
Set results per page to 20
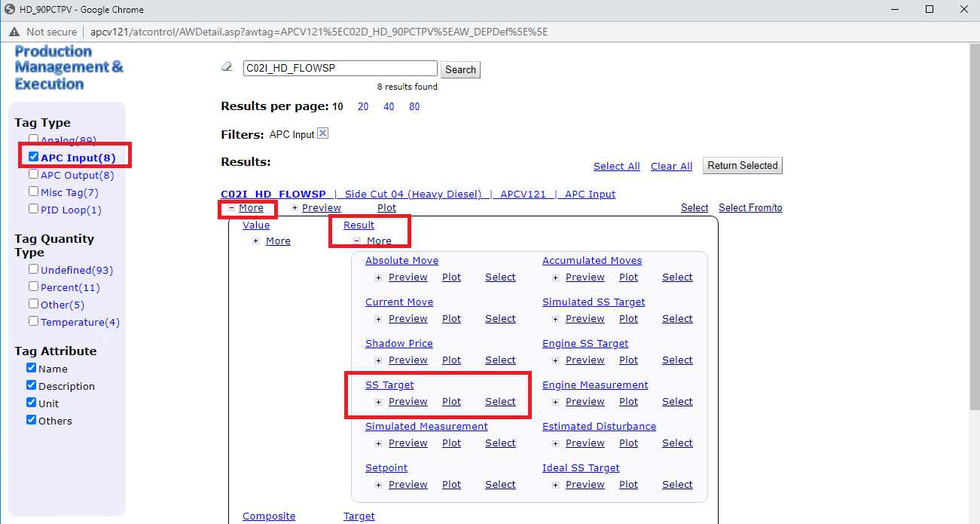click(363, 107)
